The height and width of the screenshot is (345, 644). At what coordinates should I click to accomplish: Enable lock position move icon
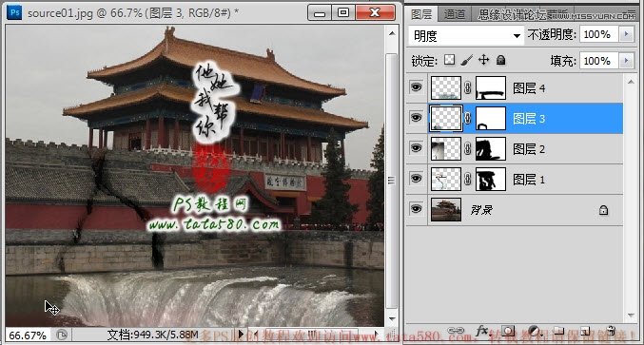484,60
